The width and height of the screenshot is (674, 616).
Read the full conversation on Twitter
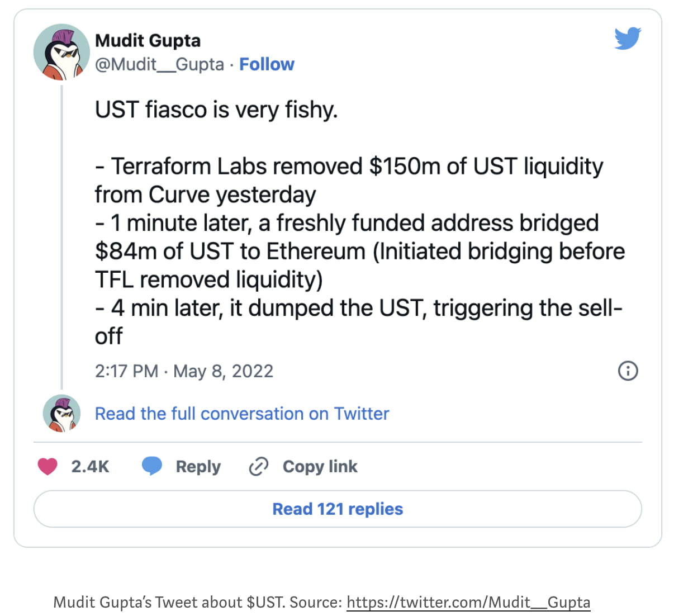[x=241, y=414]
